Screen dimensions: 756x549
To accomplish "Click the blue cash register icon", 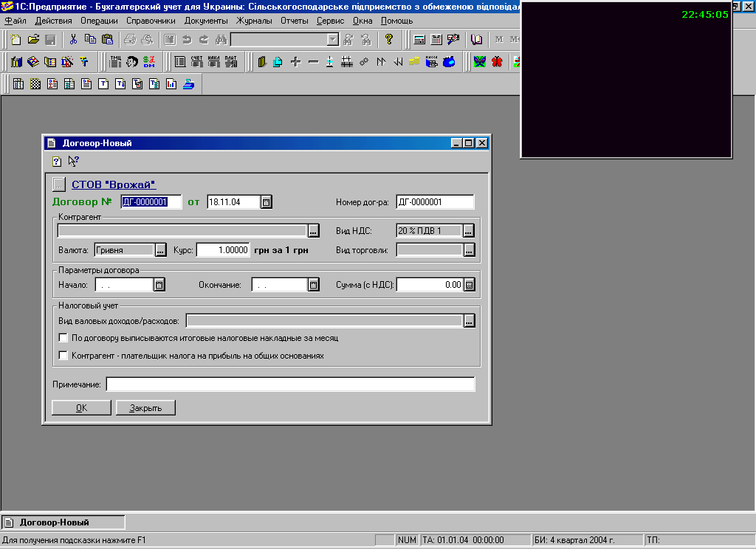I will [x=188, y=84].
